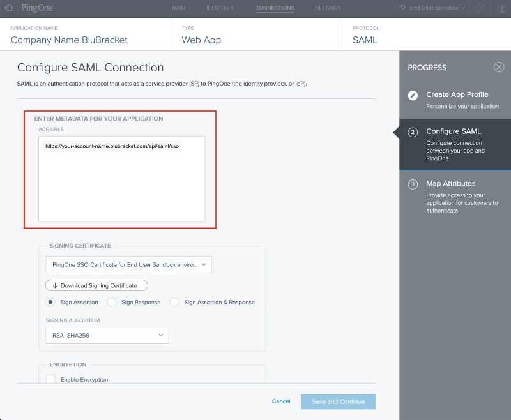Click the step 3 Map Attributes circle icon
The image size is (511, 420).
413,184
